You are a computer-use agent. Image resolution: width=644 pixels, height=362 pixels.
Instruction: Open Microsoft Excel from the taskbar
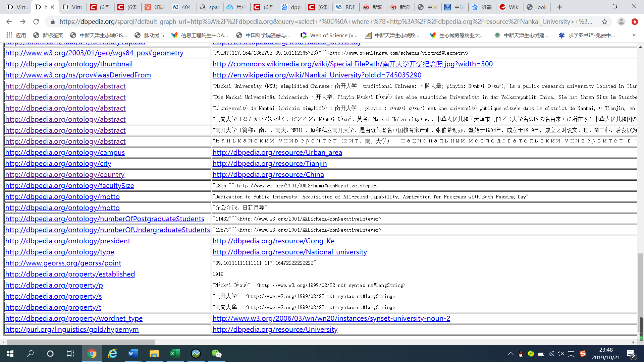tap(175, 354)
